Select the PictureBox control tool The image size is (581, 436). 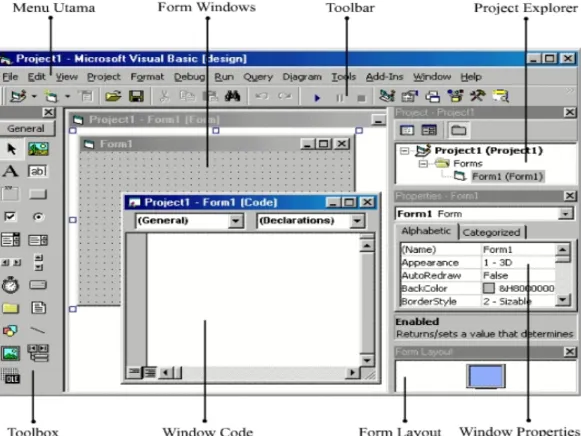[x=38, y=149]
